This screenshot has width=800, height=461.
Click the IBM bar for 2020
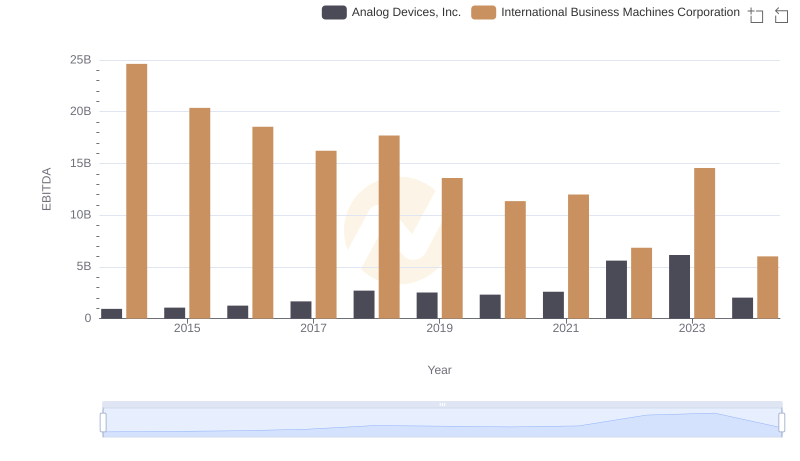click(x=515, y=260)
